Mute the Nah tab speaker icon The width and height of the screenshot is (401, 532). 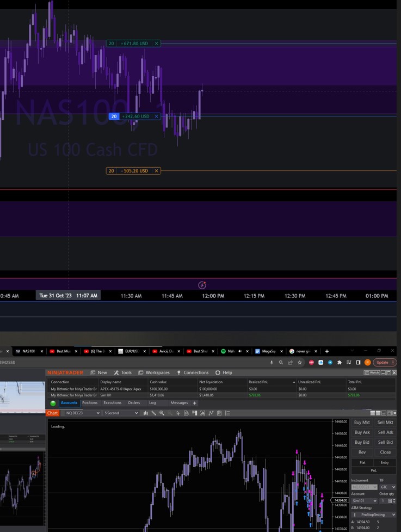(240, 351)
